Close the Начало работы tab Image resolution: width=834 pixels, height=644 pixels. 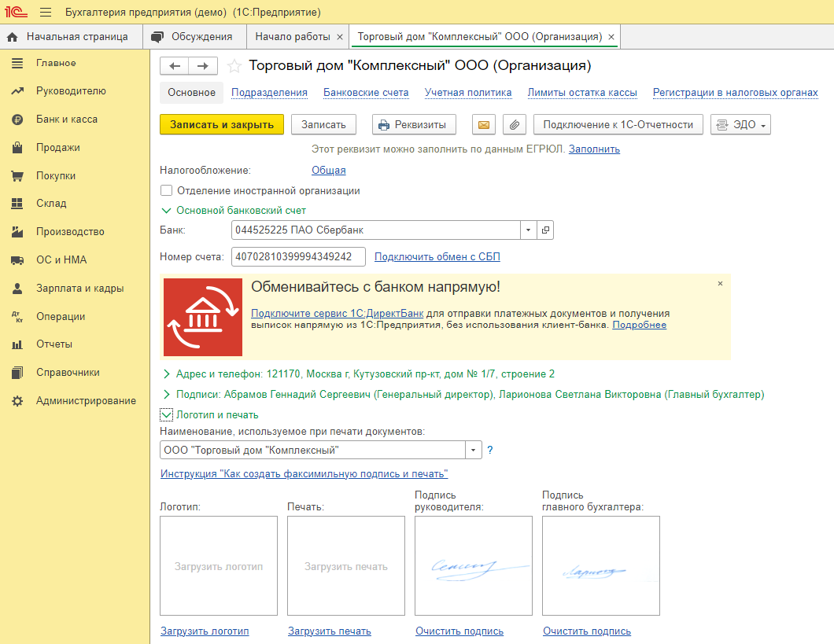[x=340, y=37]
